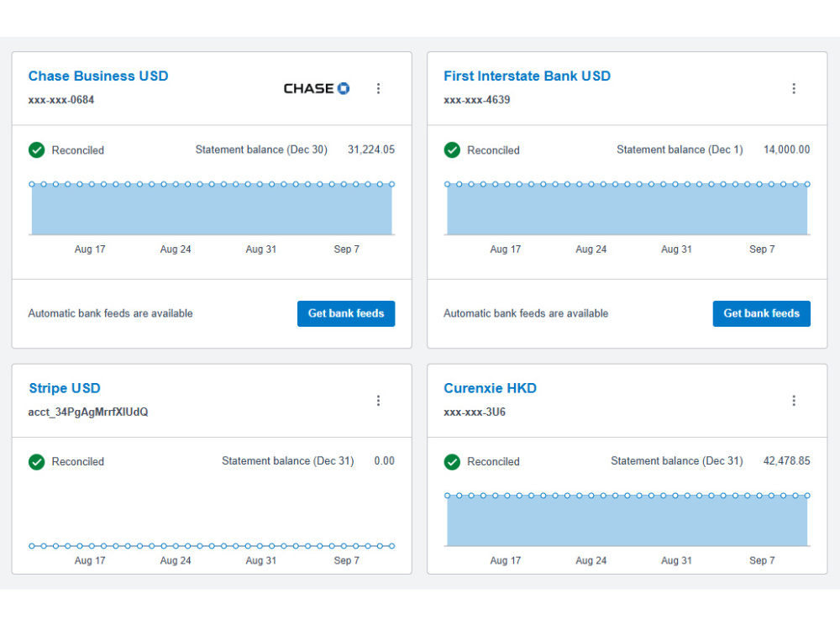Open Stripe USD three-dot options menu
The width and height of the screenshot is (840, 630).
[378, 400]
